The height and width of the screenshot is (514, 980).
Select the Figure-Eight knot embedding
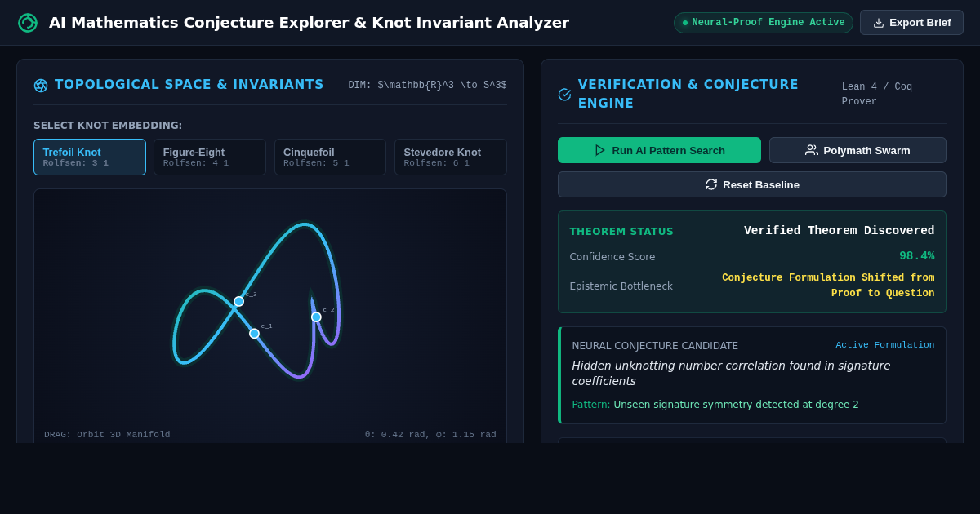click(x=210, y=157)
